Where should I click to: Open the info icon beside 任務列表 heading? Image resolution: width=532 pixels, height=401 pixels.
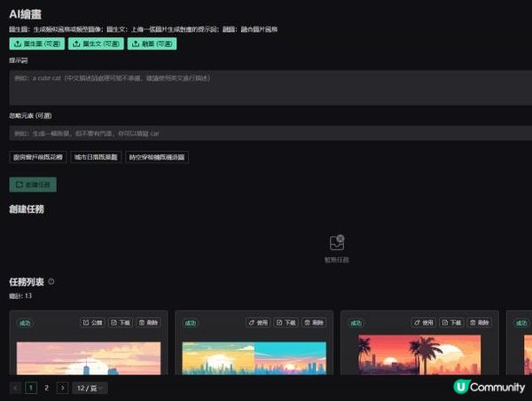pyautogui.click(x=51, y=281)
